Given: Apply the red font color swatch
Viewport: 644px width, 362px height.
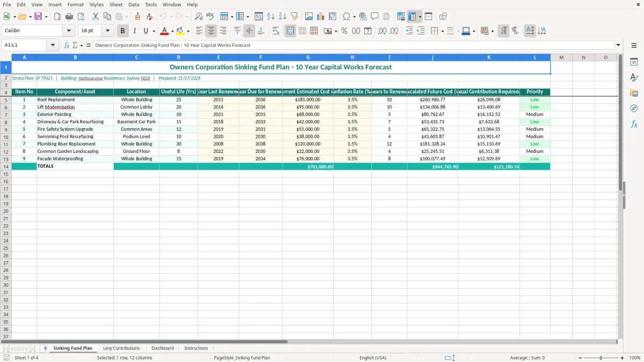Looking at the screenshot, I should [x=165, y=31].
